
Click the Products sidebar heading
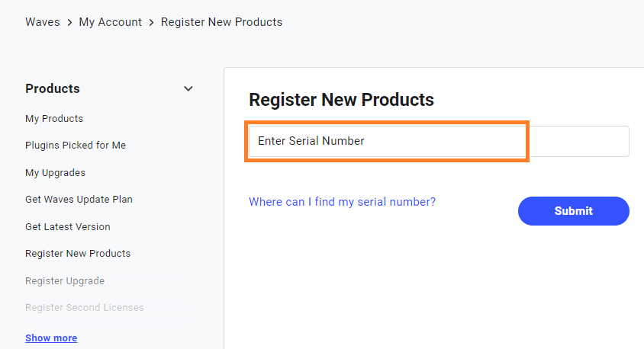pos(53,88)
